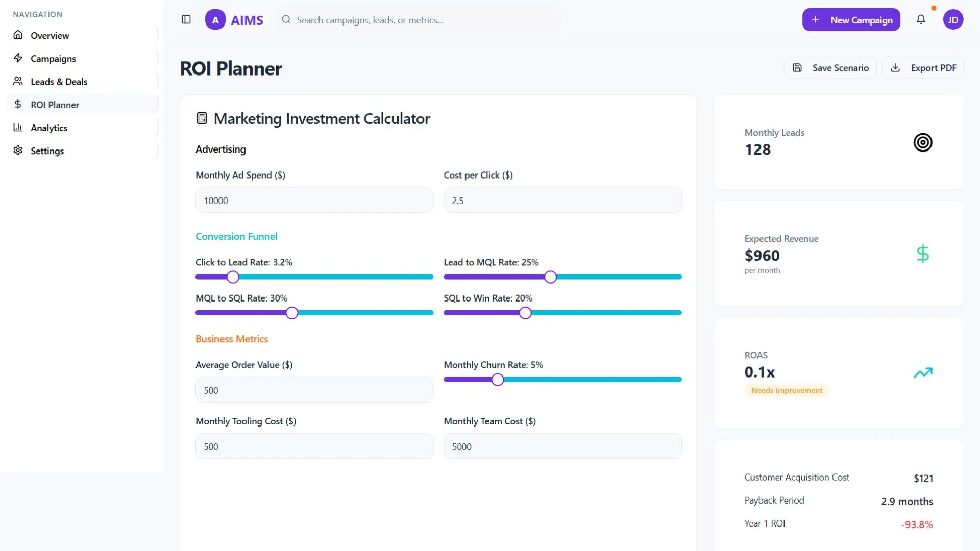This screenshot has height=551, width=980.
Task: Click the Year 1 ROI value -93.8%
Action: pyautogui.click(x=917, y=524)
